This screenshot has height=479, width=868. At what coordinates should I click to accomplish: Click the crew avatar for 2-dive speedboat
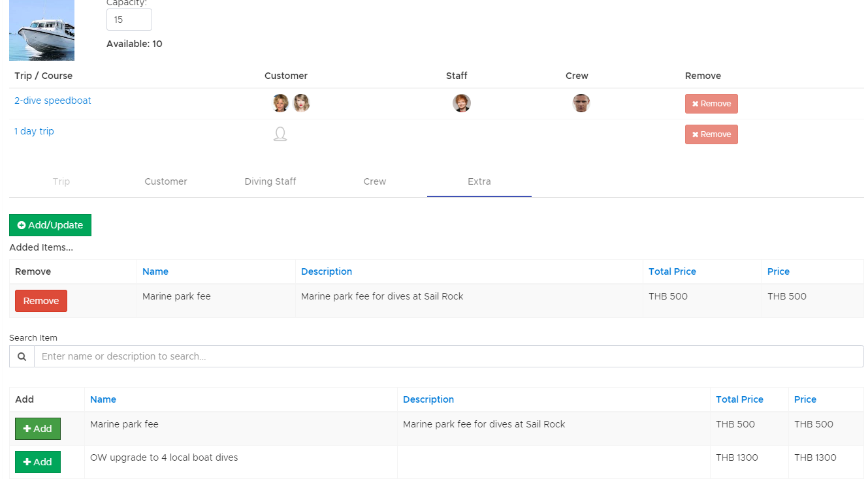[x=581, y=103]
